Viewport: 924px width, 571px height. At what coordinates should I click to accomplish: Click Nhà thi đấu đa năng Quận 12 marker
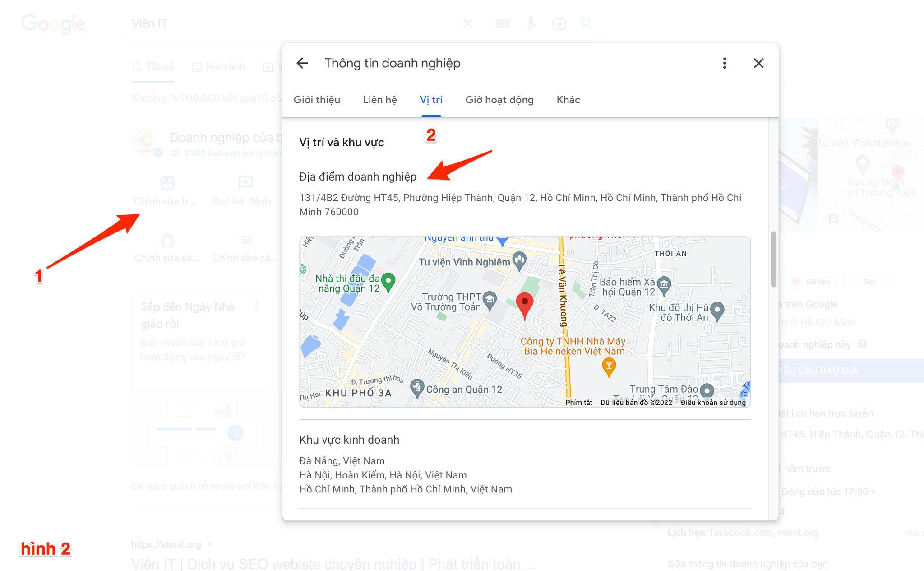tap(388, 282)
